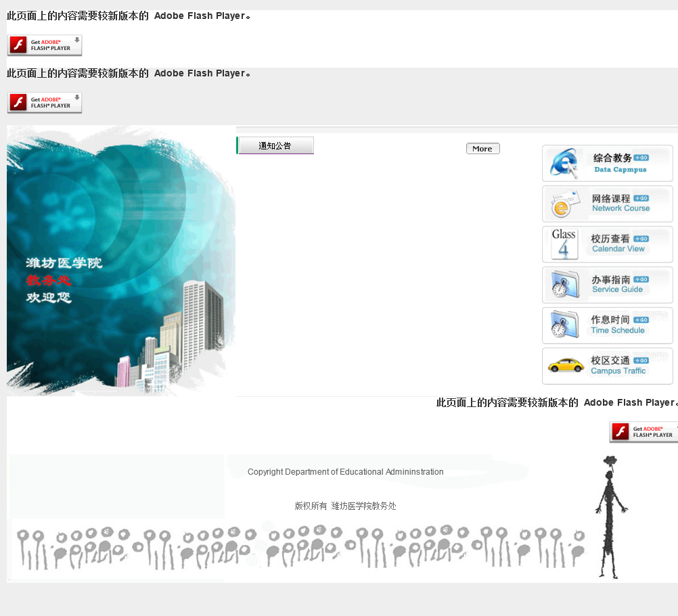Click the GO badge next to 校历查看
The width and height of the screenshot is (678, 616).
point(641,239)
